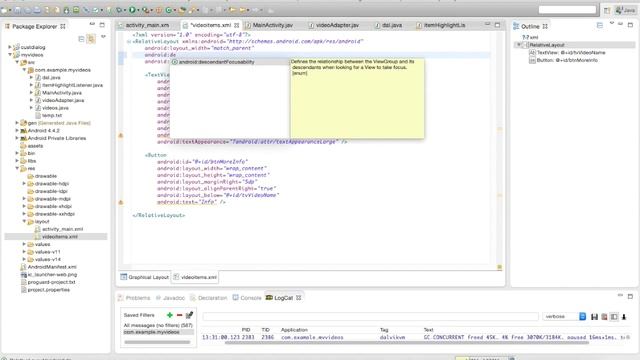
Task: Select MainActivity.java in Package Explorer
Action: [58, 93]
